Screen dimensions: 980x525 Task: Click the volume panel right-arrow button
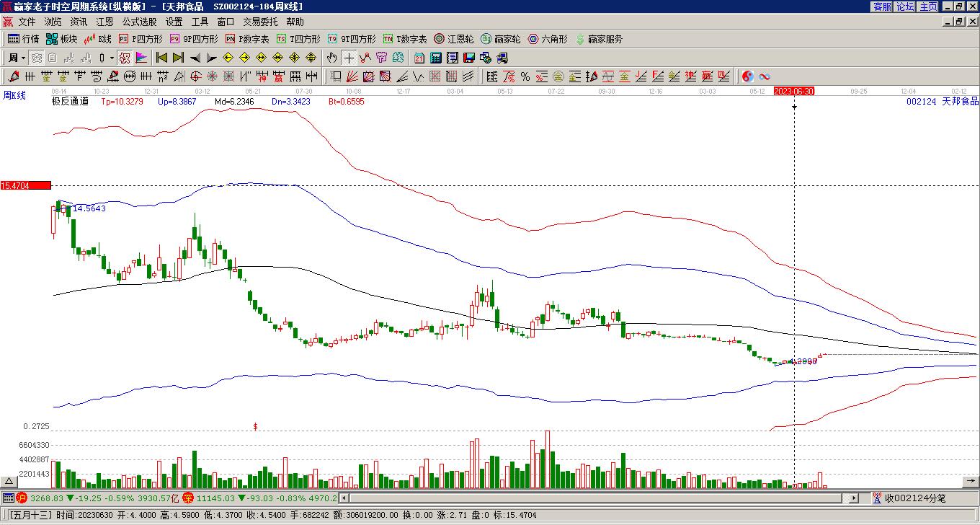pyautogui.click(x=971, y=481)
